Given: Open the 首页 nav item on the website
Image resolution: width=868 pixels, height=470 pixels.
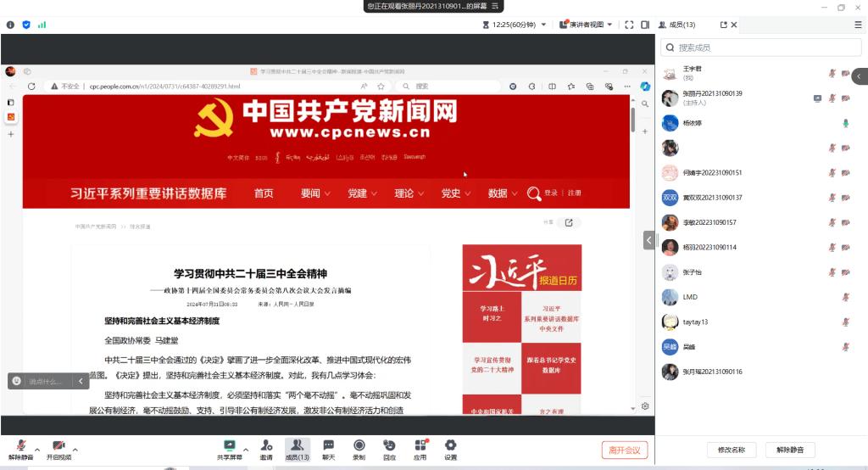Looking at the screenshot, I should 264,193.
